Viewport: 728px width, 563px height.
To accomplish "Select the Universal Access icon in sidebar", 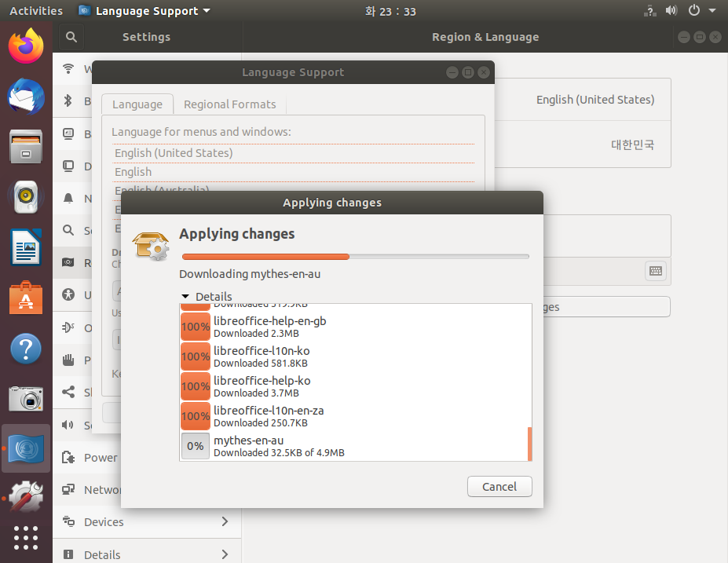I will click(x=68, y=294).
